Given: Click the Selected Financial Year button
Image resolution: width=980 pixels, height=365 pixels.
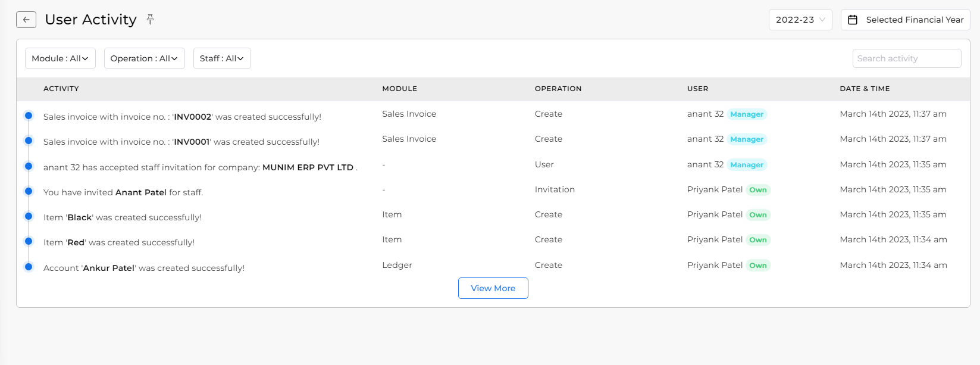Looking at the screenshot, I should tap(906, 20).
